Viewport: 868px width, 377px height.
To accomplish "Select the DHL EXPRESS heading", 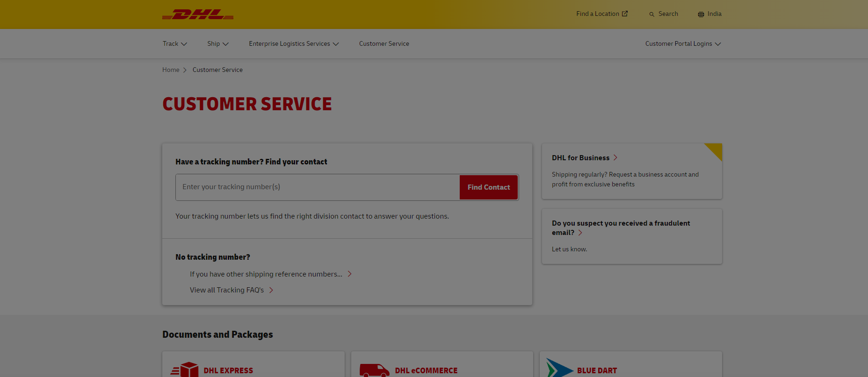I will click(228, 370).
